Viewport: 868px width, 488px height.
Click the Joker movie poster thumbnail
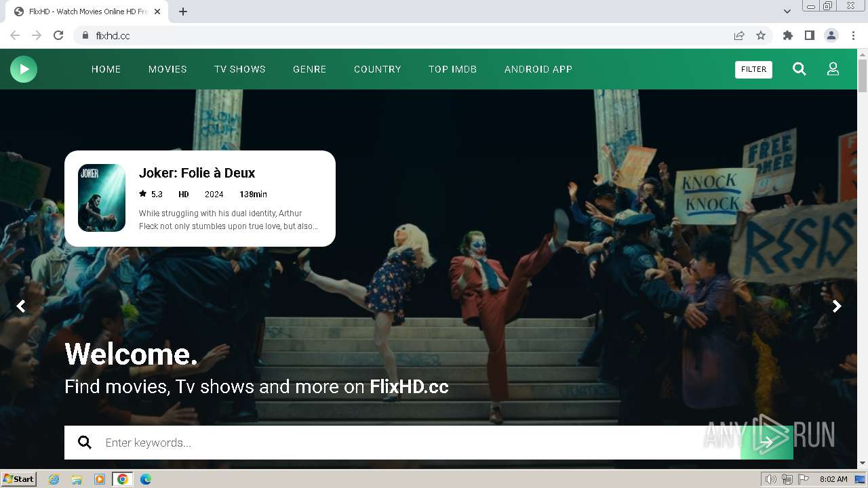[x=102, y=198]
